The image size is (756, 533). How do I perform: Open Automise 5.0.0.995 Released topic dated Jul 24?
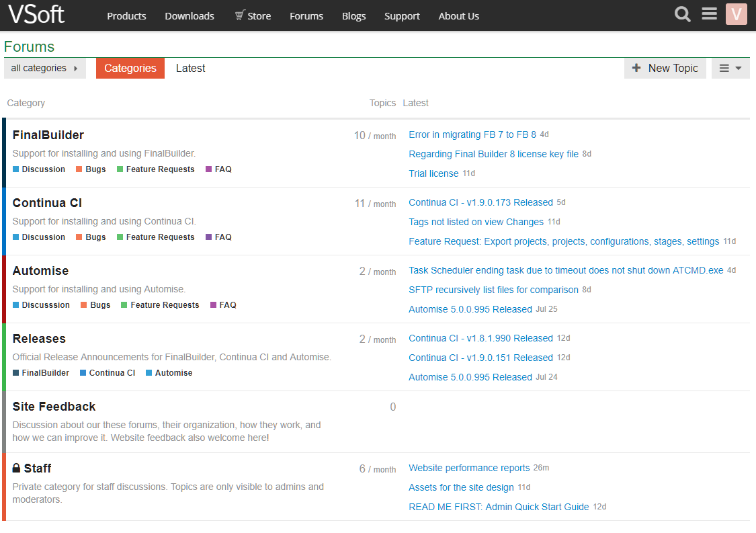tap(470, 377)
